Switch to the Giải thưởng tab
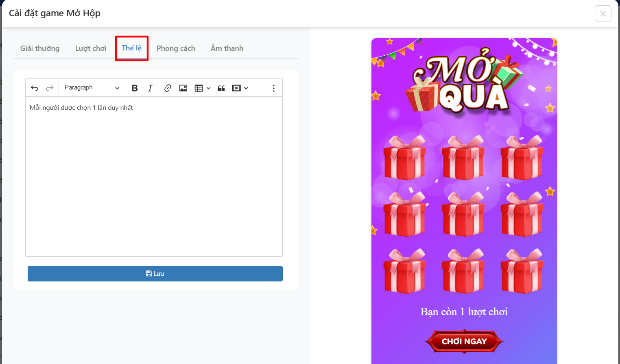This screenshot has height=364, width=620. (39, 48)
